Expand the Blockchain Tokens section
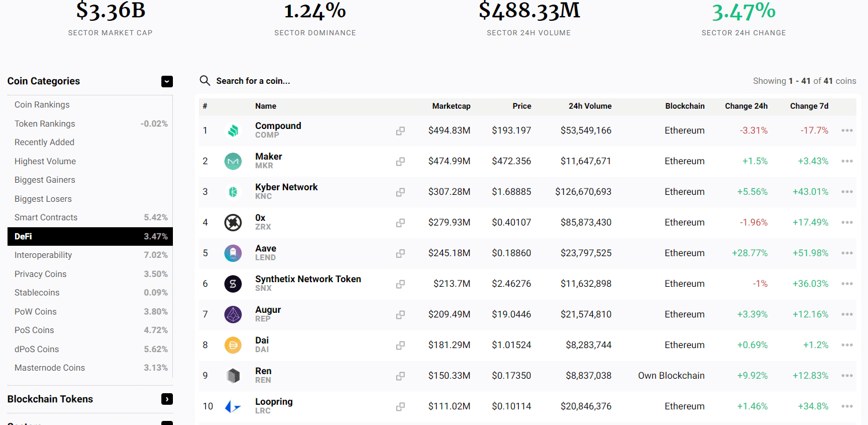 click(x=167, y=399)
